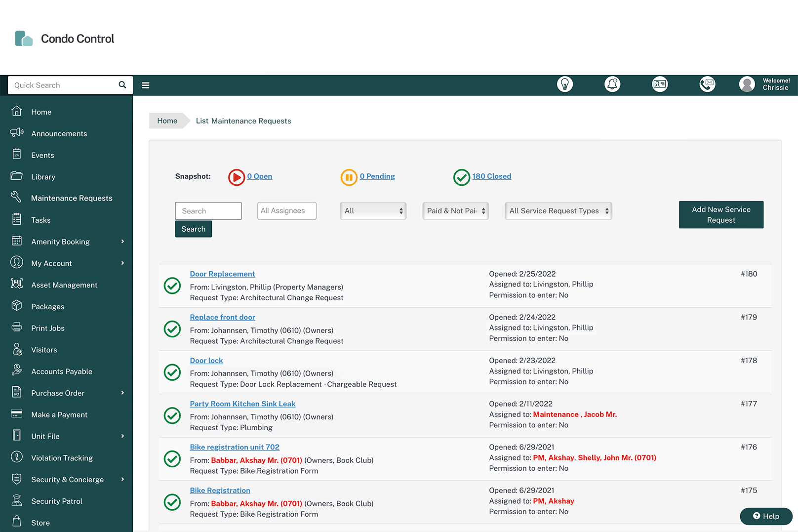
Task: Open the All Service Request Types dropdown
Action: (558, 211)
